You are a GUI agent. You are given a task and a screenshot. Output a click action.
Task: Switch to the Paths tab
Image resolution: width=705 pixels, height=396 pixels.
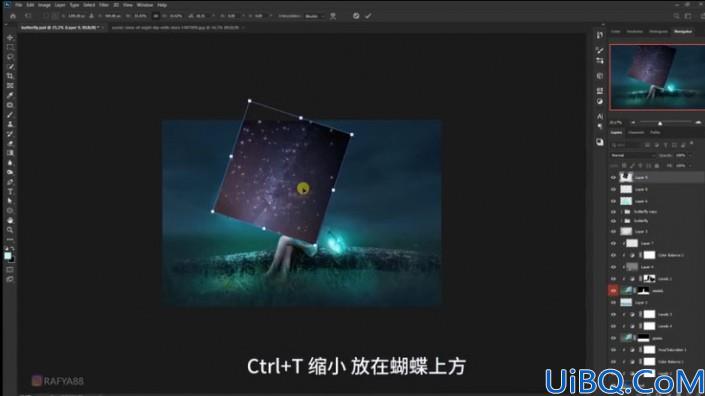(655, 133)
